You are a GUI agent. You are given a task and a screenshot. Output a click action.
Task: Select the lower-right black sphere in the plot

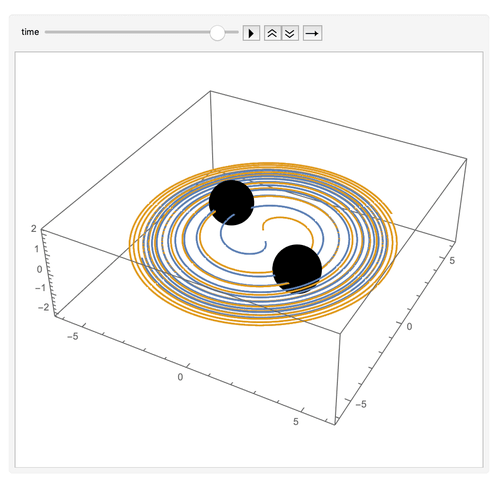297,269
